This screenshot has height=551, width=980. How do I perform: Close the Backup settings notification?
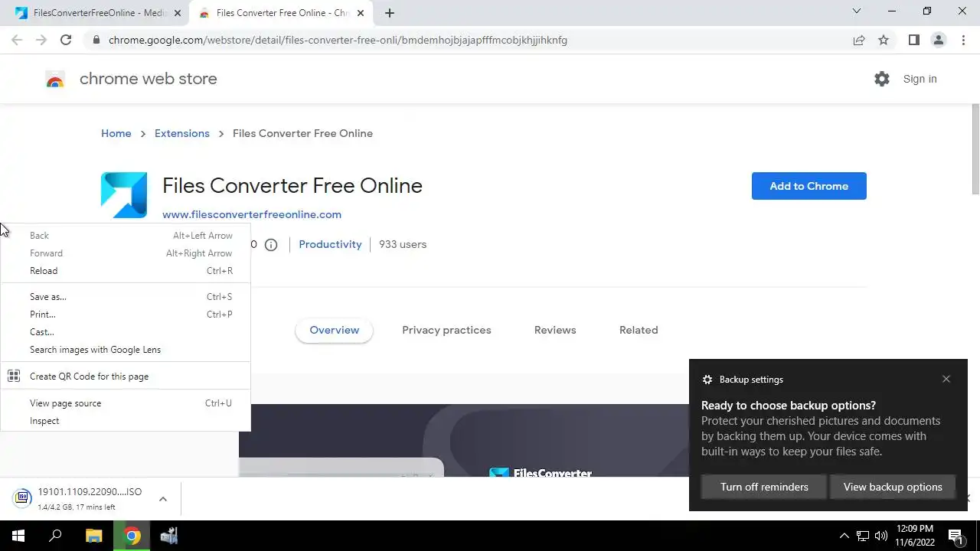point(946,379)
